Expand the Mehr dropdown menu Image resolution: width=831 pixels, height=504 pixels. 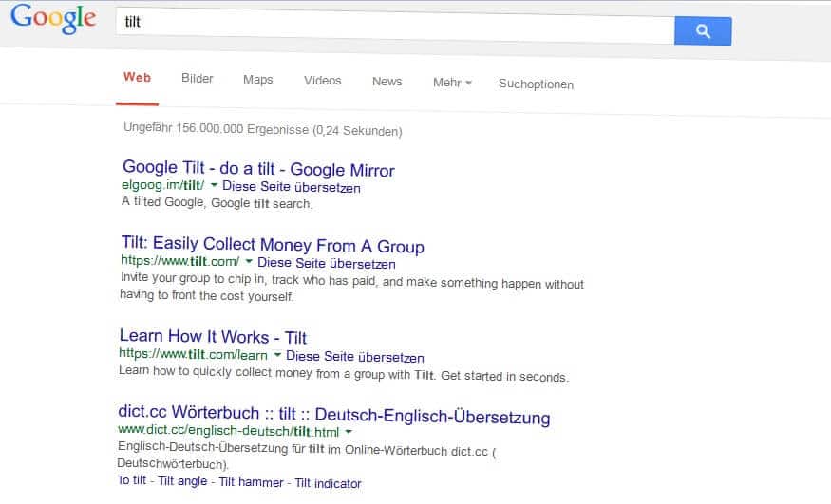click(x=452, y=83)
